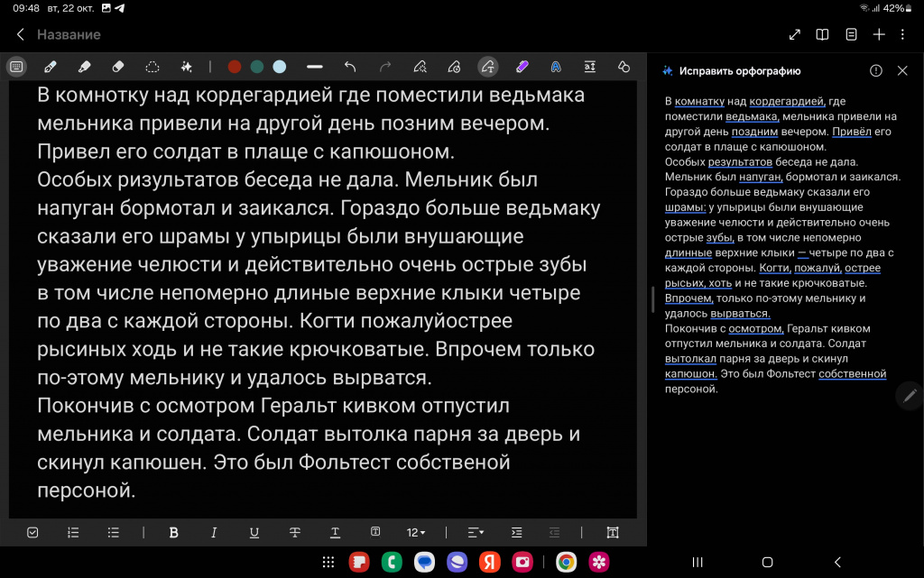Tap the note title field "Название"
Viewport: 924px width, 578px height.
[x=69, y=34]
